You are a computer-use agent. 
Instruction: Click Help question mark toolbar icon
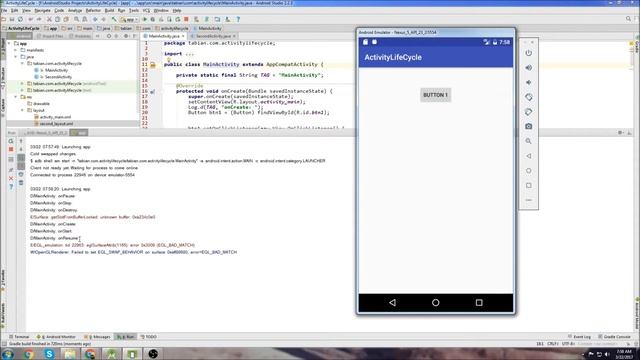pyautogui.click(x=238, y=19)
